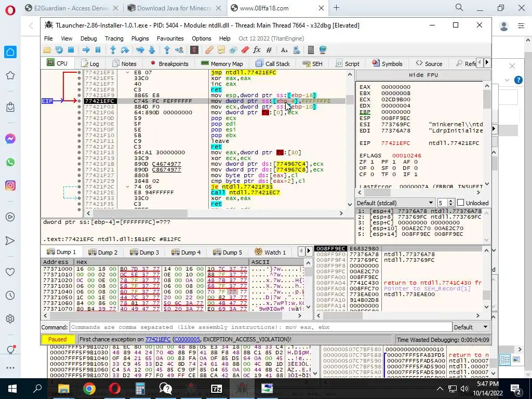
Task: Click the Find intermodular calls icon
Action: (297, 50)
